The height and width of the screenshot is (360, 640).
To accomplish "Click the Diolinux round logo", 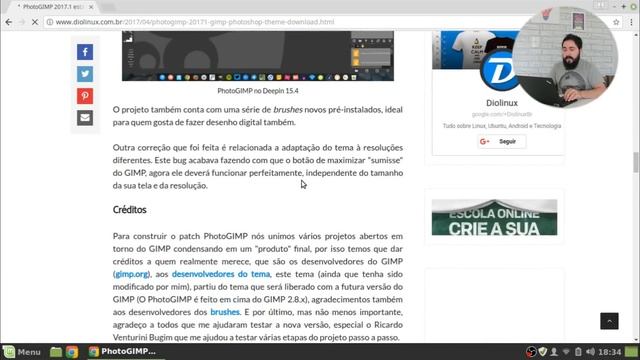I will click(499, 71).
